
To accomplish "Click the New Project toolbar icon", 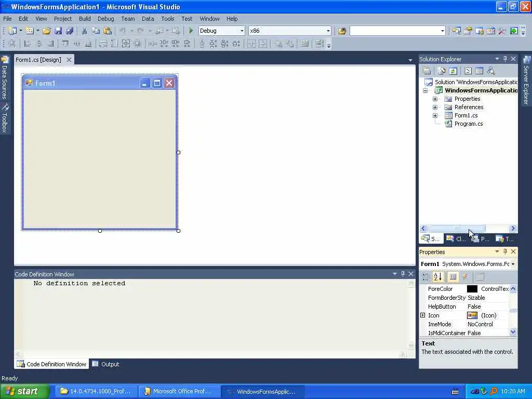I will [12, 31].
